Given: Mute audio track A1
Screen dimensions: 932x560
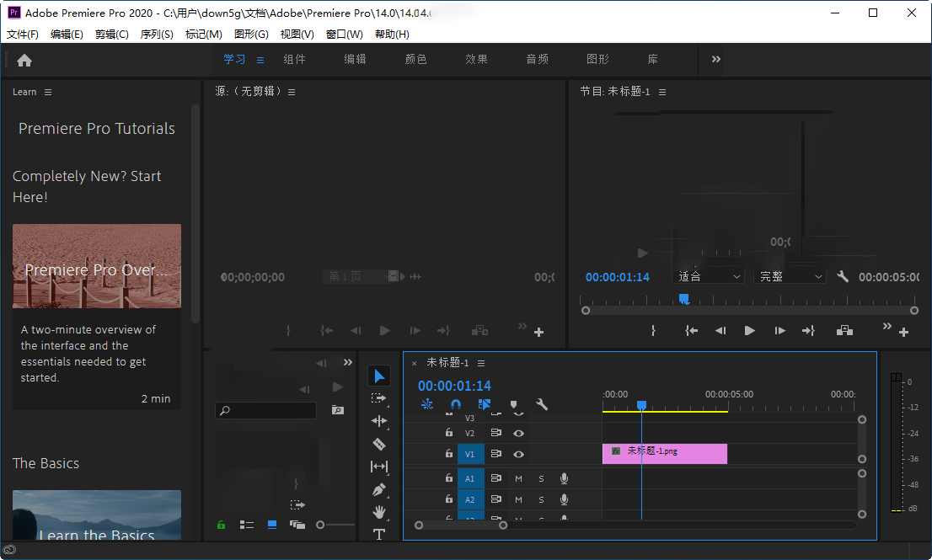Looking at the screenshot, I should coord(518,478).
